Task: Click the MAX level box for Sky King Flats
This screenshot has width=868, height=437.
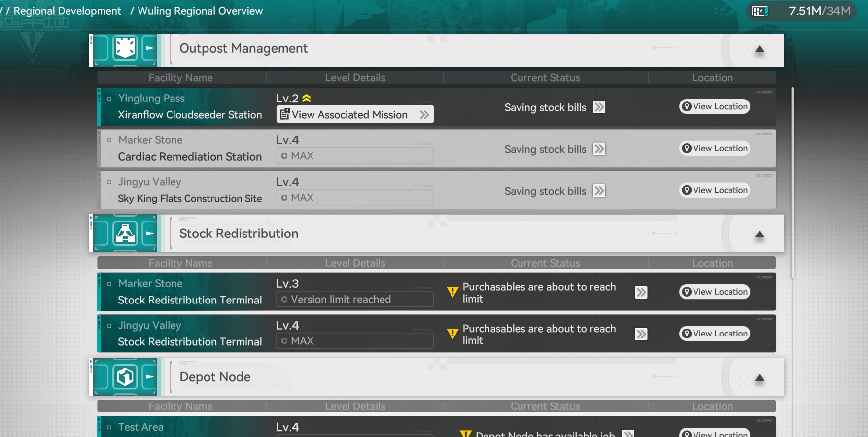Action: coord(355,198)
